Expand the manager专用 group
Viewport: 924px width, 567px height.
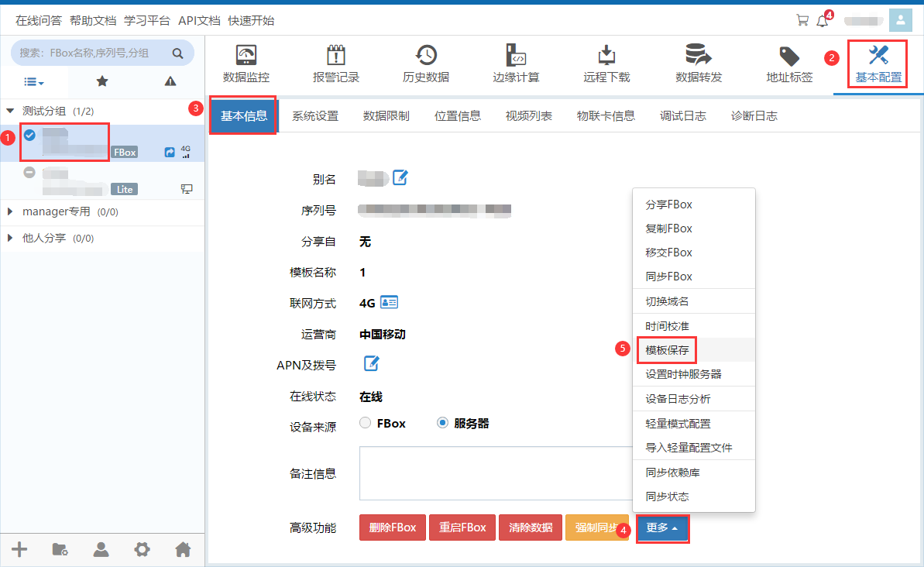click(x=11, y=211)
